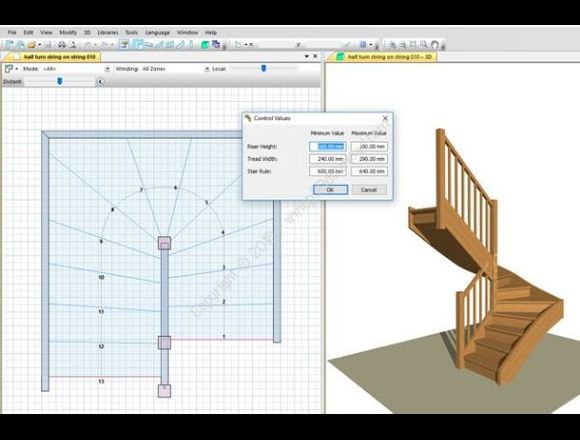The width and height of the screenshot is (580, 440).
Task: Click the checkmark apply toolbar icon
Action: pyautogui.click(x=347, y=45)
